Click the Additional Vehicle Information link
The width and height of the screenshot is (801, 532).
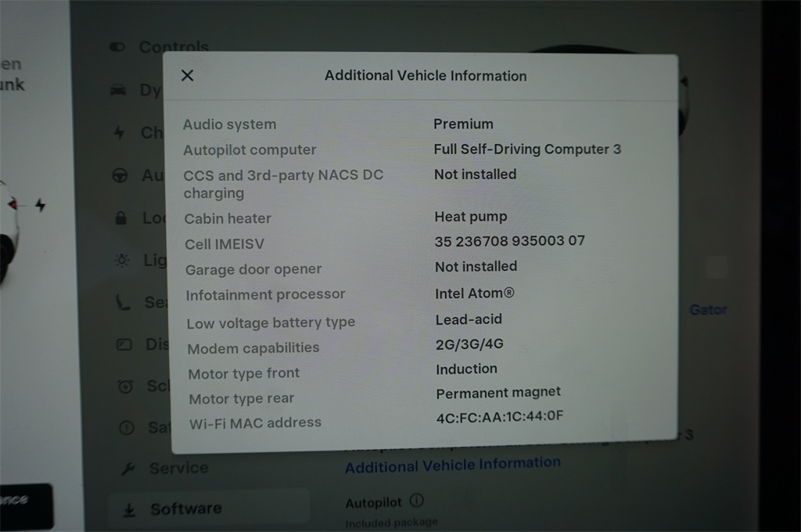[x=452, y=465]
